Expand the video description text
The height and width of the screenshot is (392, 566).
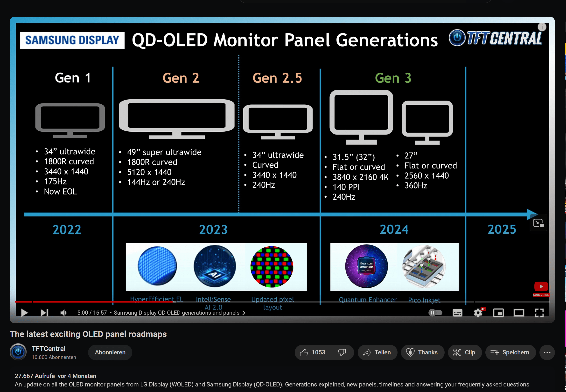point(272,384)
